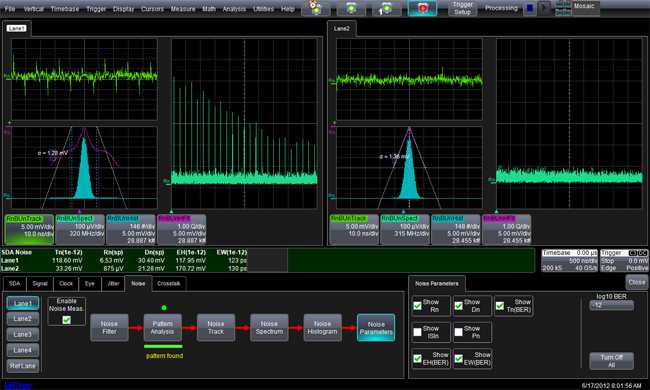The height and width of the screenshot is (390, 650).
Task: Open the Cursors menu
Action: coord(152,9)
